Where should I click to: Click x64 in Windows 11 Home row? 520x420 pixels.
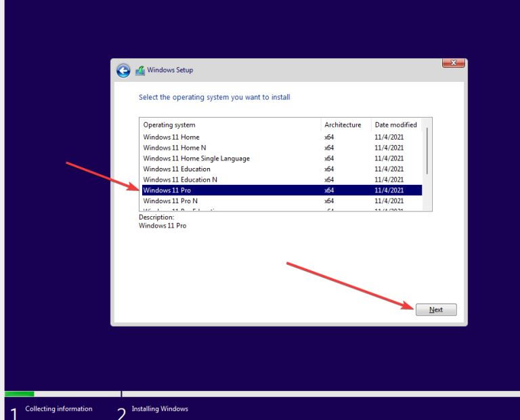(x=329, y=137)
